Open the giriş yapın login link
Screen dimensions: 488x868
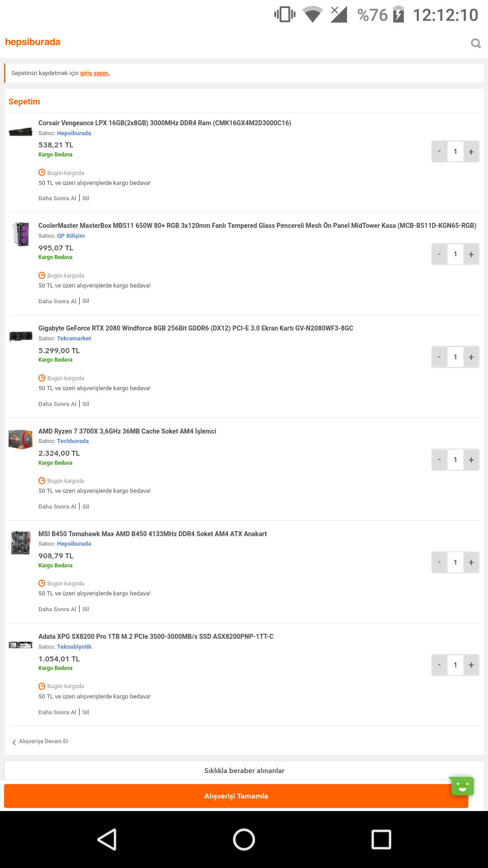94,73
